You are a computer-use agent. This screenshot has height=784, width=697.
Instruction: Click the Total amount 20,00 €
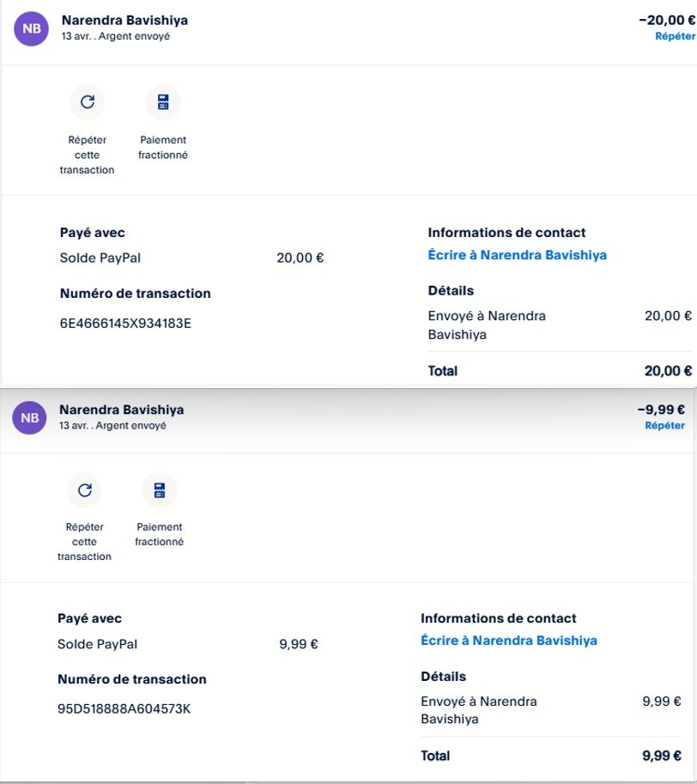tap(668, 371)
